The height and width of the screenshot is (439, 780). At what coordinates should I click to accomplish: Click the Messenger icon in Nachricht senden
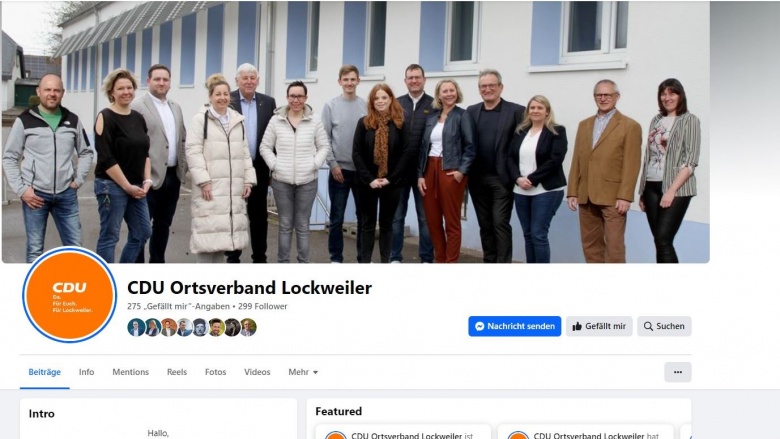[480, 326]
